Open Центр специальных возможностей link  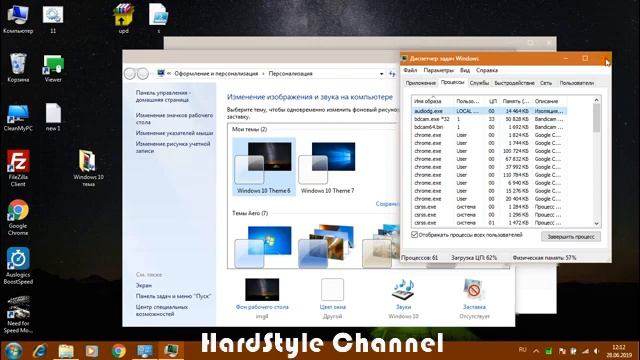(162, 310)
